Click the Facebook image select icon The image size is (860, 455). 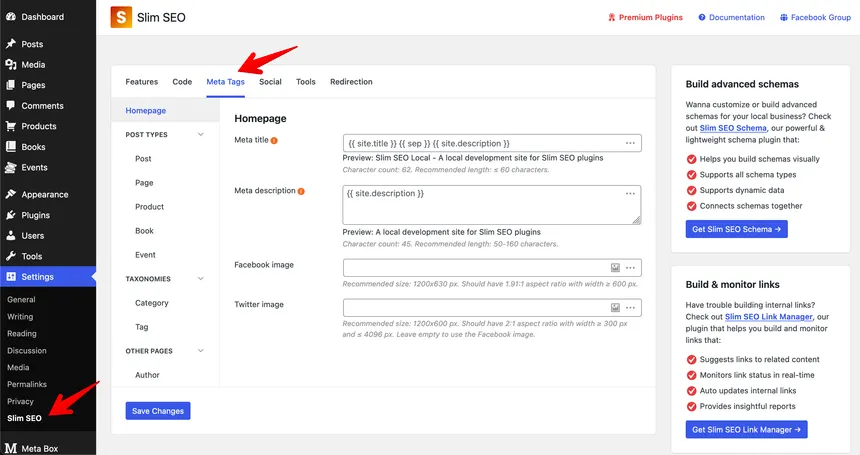click(615, 268)
